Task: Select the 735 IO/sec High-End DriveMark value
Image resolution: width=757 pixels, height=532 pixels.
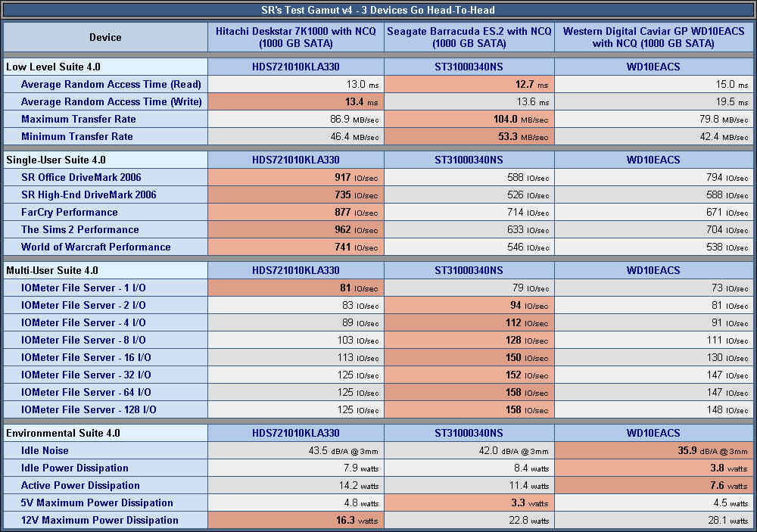Action: pyautogui.click(x=357, y=194)
